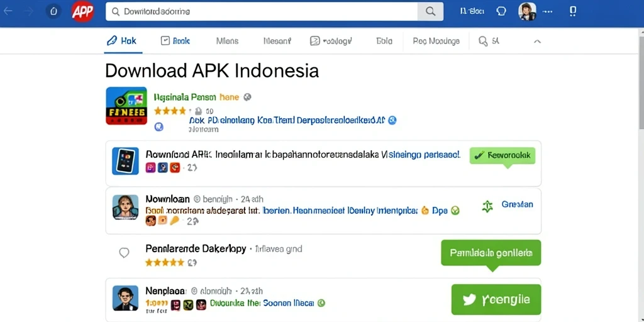Select the Book tab
The width and height of the screenshot is (644, 322).
pos(175,41)
